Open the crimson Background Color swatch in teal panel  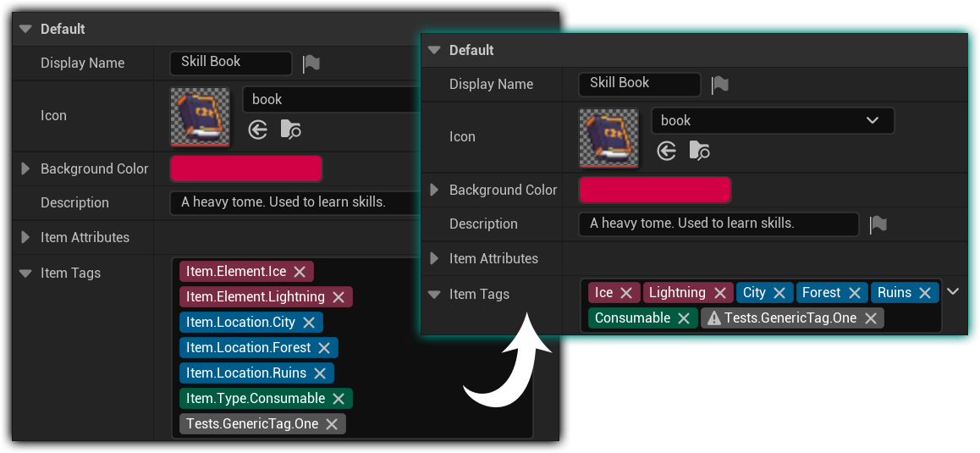654,190
